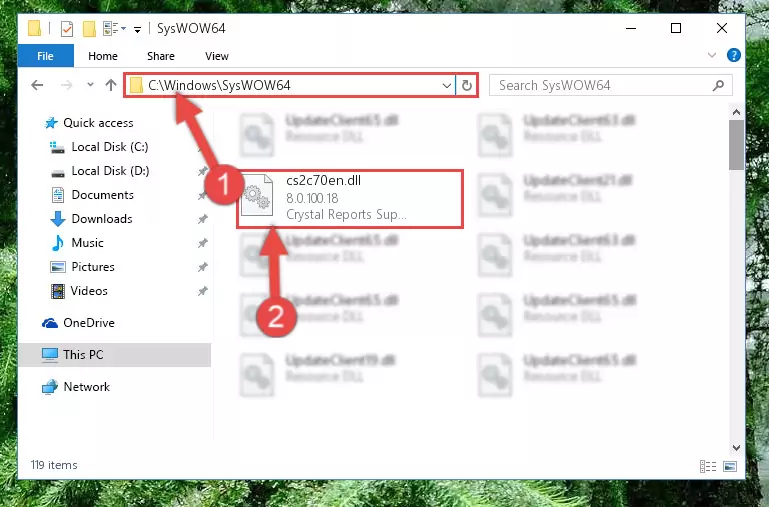The width and height of the screenshot is (769, 507).
Task: Click the New folder icon in title bar
Action: click(x=89, y=29)
